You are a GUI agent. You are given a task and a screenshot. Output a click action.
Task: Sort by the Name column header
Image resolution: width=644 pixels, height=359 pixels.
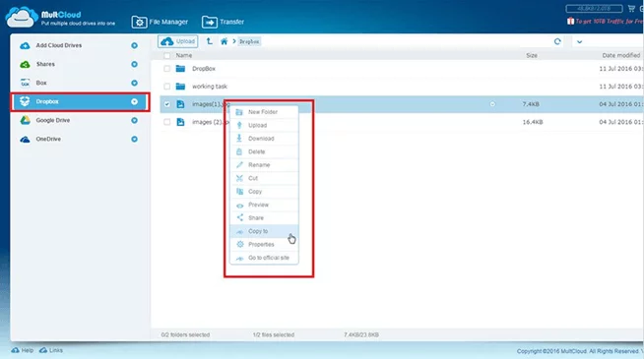point(184,55)
